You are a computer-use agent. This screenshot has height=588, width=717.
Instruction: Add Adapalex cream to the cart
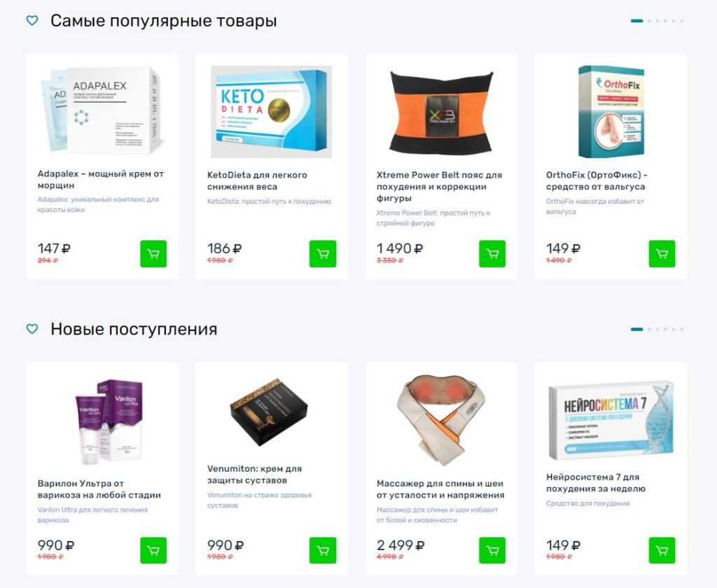(153, 254)
